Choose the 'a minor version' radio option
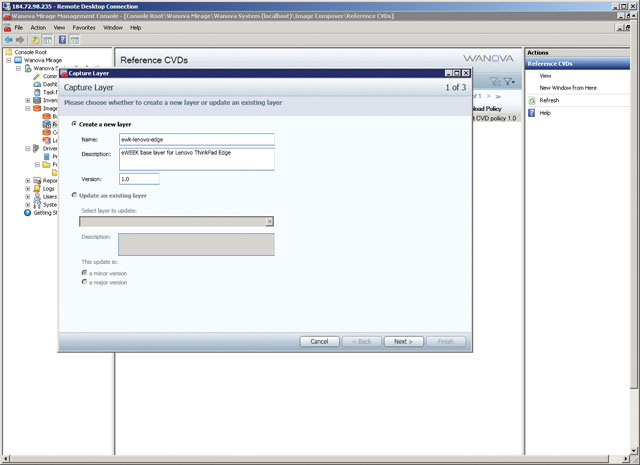 (84, 273)
